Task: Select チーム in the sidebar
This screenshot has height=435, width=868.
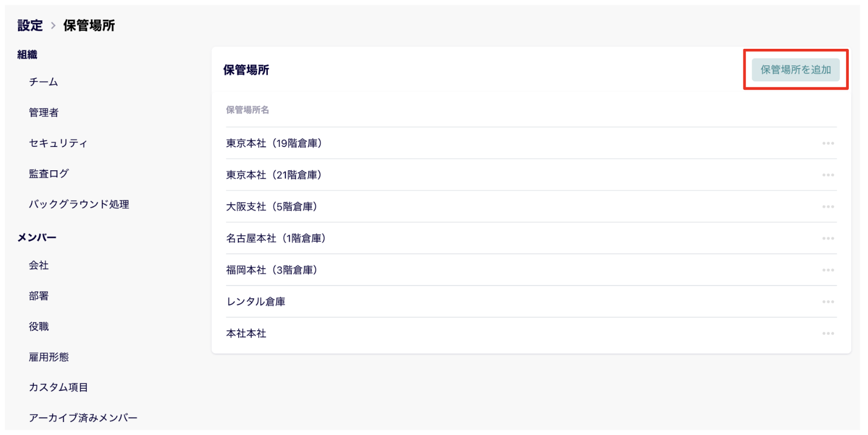Action: click(44, 82)
